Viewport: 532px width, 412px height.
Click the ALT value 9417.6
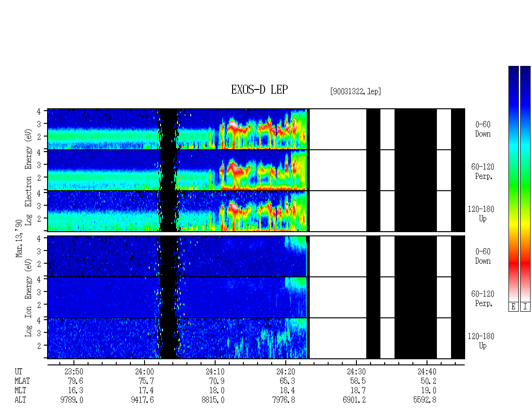click(142, 400)
